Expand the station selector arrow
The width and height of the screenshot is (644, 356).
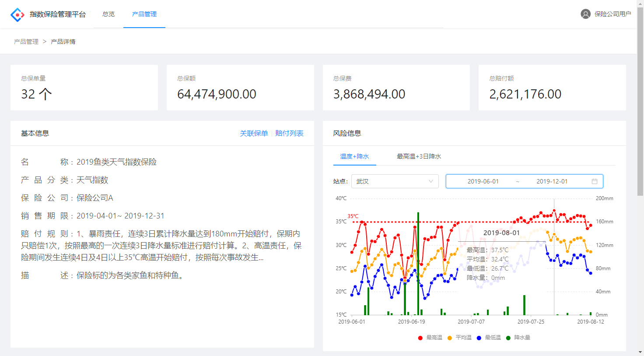[430, 181]
